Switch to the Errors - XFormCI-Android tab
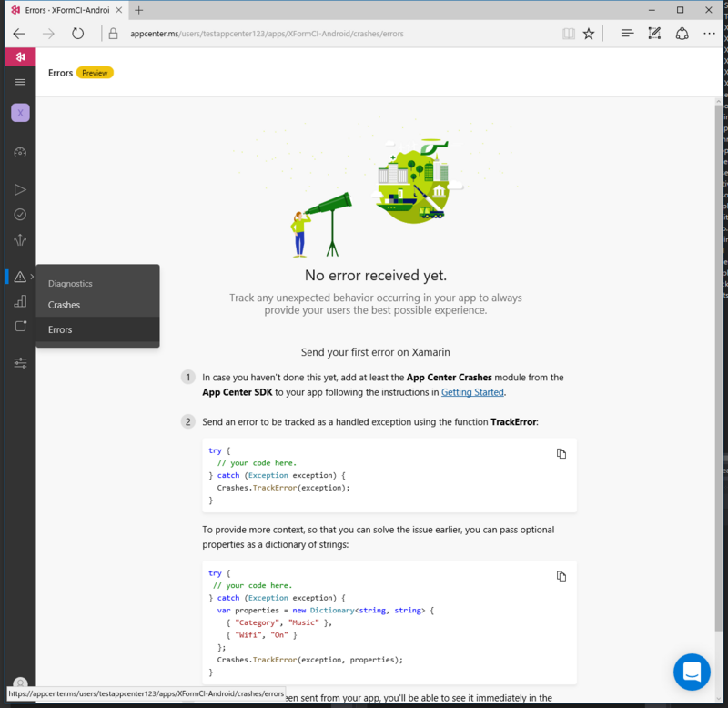Screen dimensions: 728x708 point(66,10)
